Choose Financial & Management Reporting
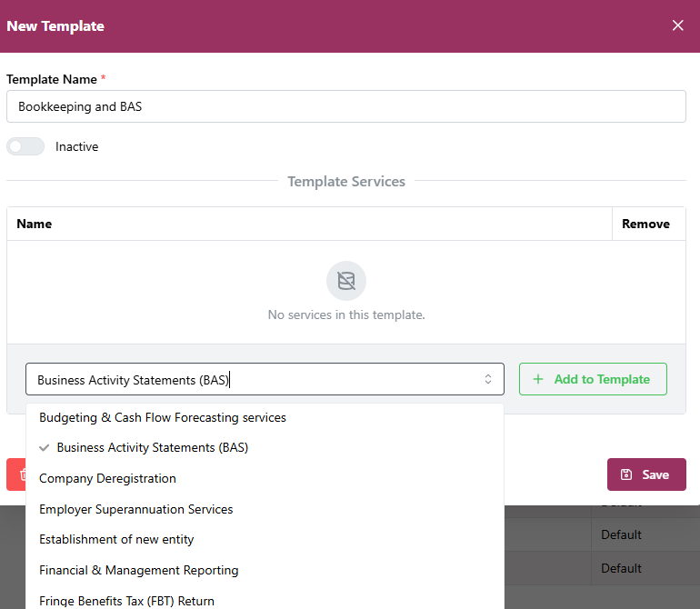Image resolution: width=700 pixels, height=609 pixels. tap(138, 570)
